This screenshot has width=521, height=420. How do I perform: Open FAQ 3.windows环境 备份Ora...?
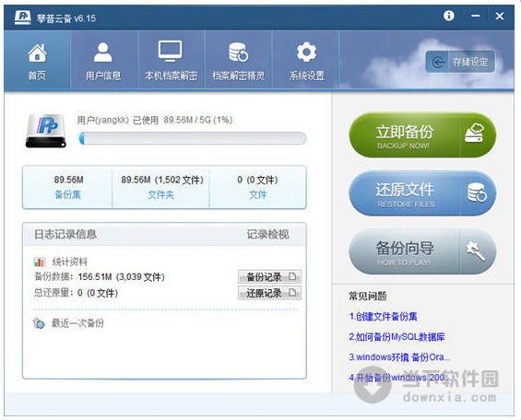coord(399,357)
